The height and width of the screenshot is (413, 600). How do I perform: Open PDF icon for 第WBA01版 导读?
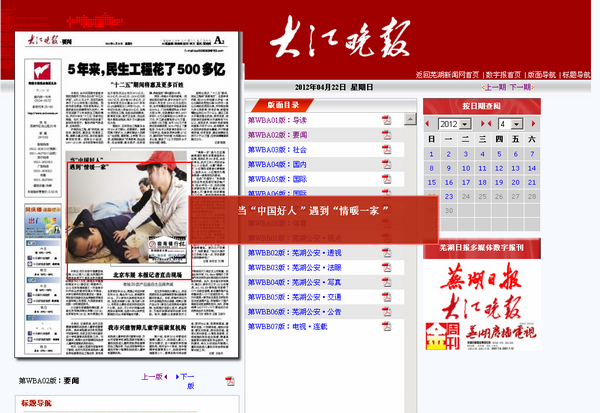point(386,120)
